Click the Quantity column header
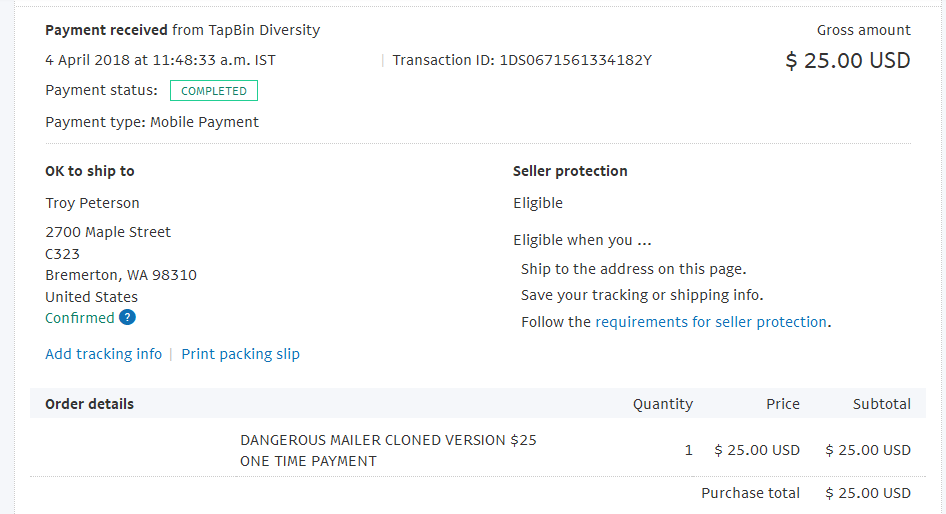This screenshot has height=514, width=946. [x=662, y=404]
